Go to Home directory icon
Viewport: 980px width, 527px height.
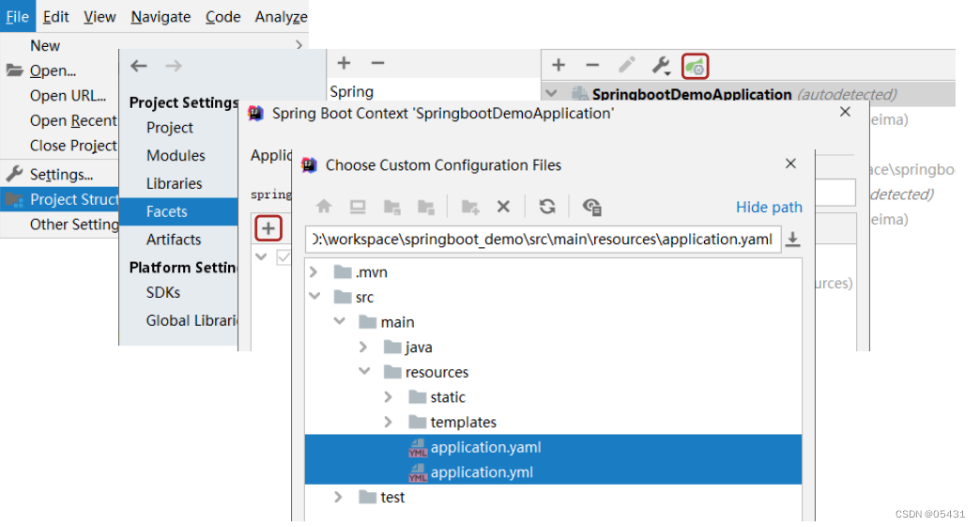coord(324,207)
